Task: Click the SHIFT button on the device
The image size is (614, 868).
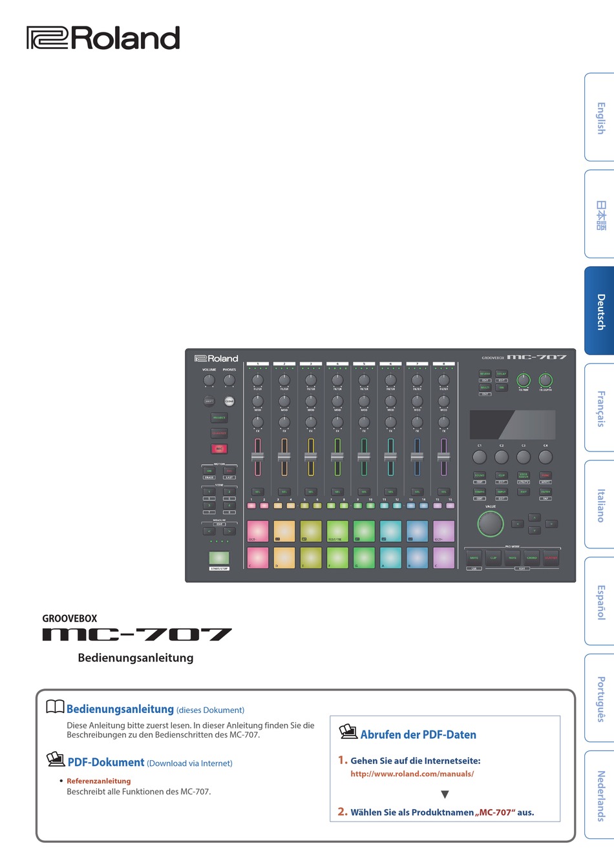Action: coord(209,401)
